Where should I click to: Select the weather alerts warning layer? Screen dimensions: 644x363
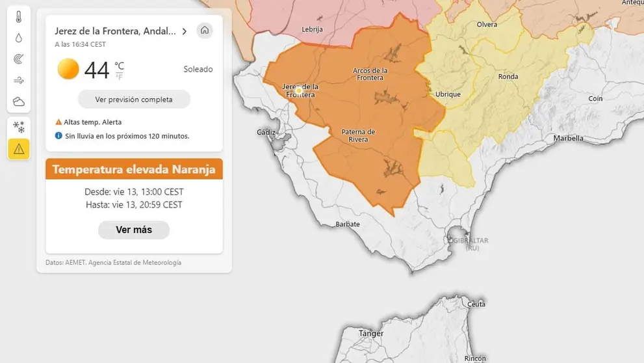click(19, 149)
